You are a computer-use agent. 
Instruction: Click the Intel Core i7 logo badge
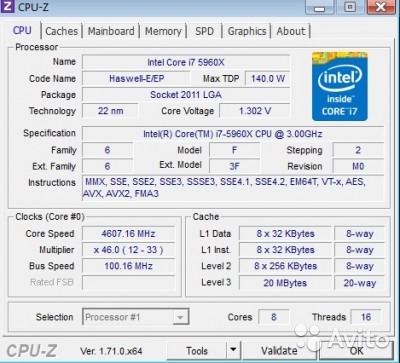tap(340, 86)
